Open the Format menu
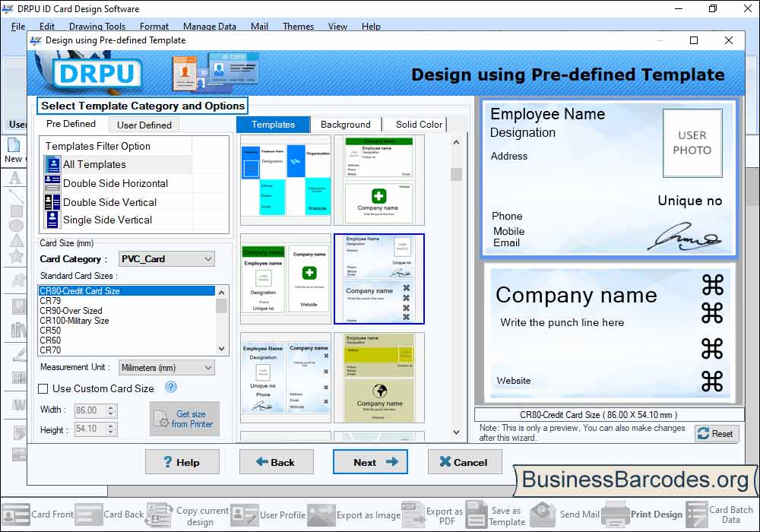The width and height of the screenshot is (760, 532). point(154,26)
